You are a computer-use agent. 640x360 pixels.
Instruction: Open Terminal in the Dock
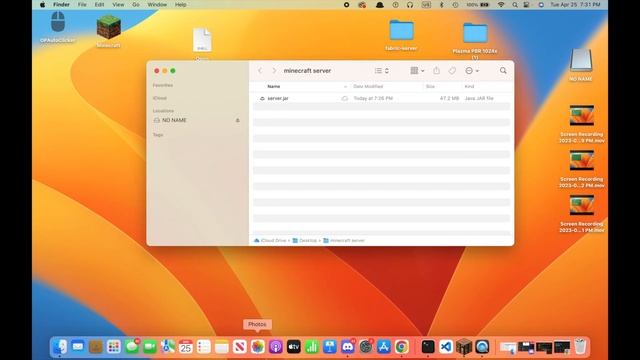coord(428,347)
